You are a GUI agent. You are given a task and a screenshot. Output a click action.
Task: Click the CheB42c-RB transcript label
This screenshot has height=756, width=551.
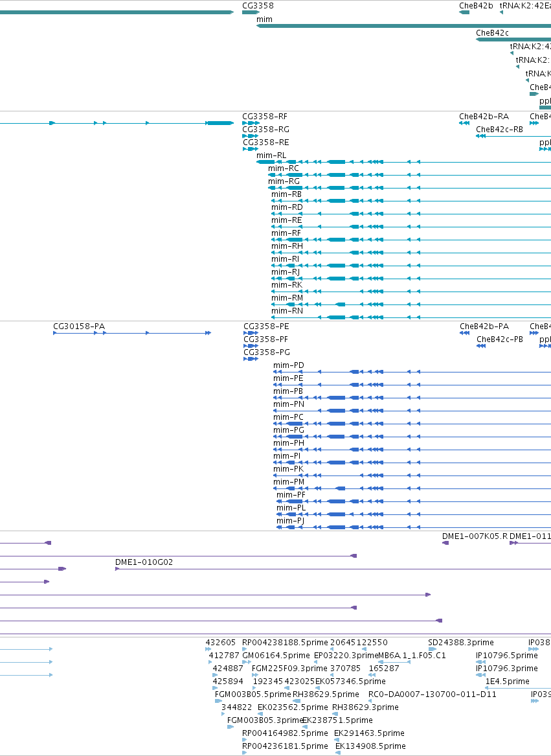499,130
